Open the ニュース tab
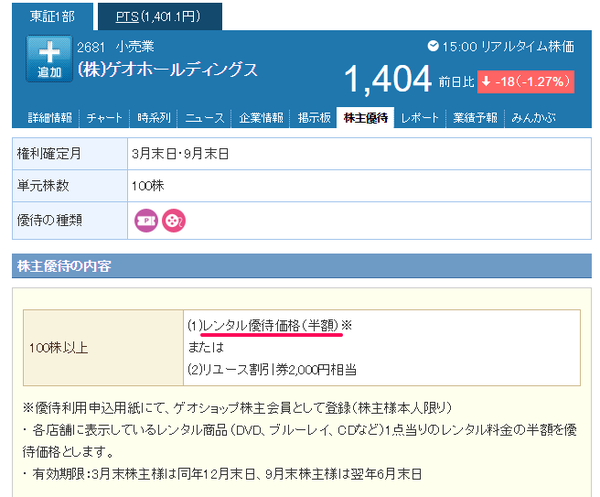Viewport: 600px width, 497px height. coord(205,118)
